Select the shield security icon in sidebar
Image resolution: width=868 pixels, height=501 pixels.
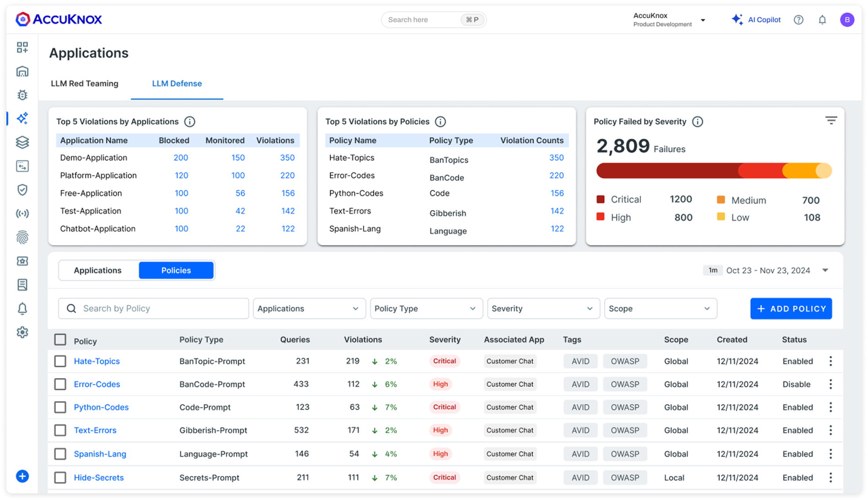pos(22,190)
